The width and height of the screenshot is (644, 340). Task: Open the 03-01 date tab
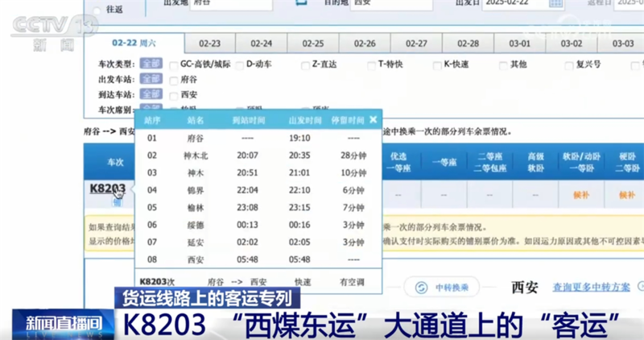[x=519, y=43]
